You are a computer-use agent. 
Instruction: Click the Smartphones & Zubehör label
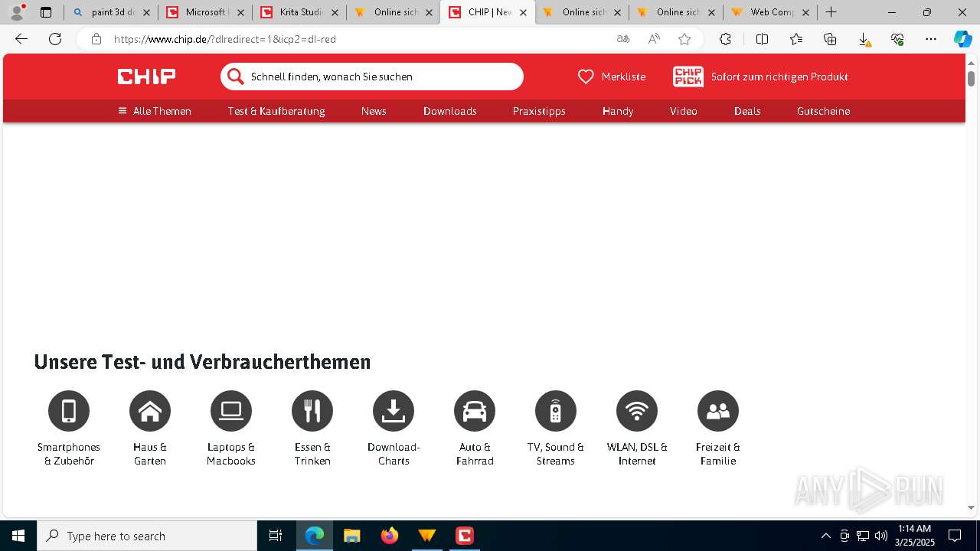(x=69, y=454)
